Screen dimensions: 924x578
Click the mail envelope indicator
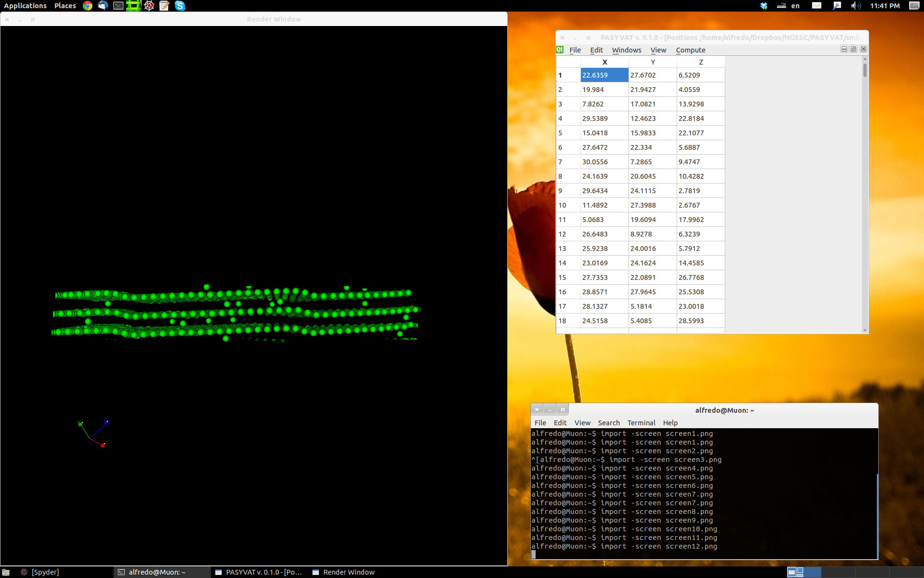tap(817, 6)
